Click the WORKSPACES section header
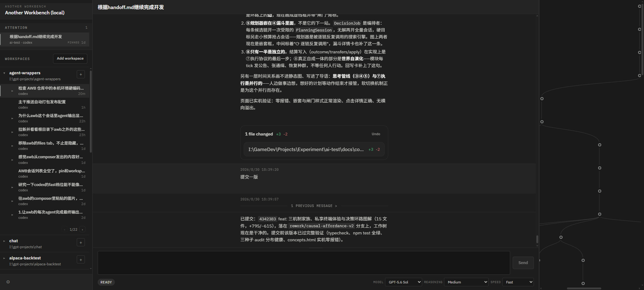The height and width of the screenshot is (290, 644). (17, 59)
